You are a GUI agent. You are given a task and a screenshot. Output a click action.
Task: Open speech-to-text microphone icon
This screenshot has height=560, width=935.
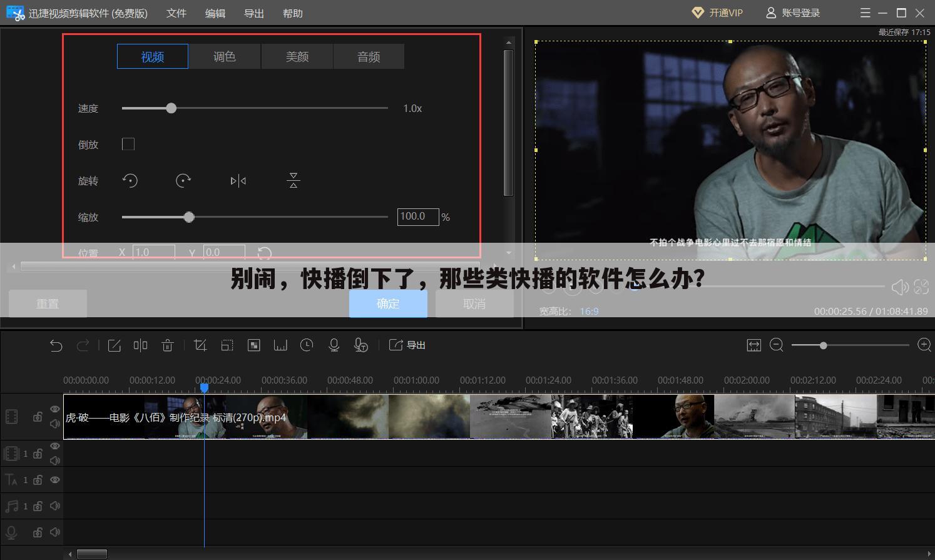point(361,345)
